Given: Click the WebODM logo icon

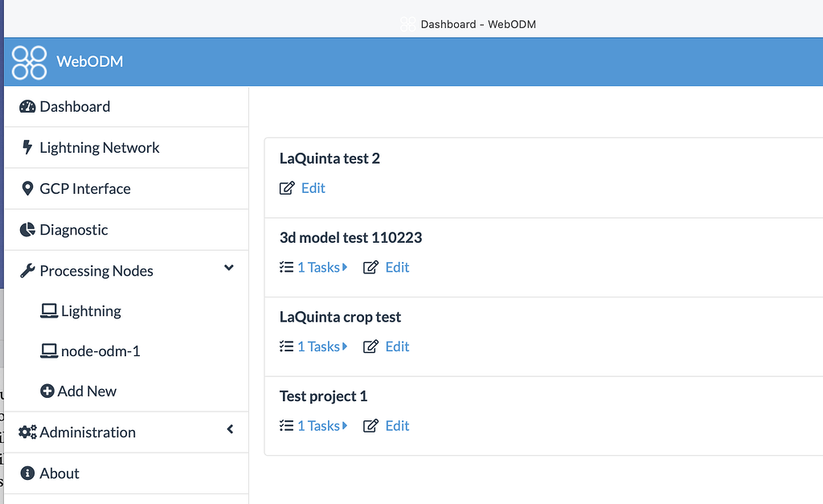Looking at the screenshot, I should (x=29, y=62).
